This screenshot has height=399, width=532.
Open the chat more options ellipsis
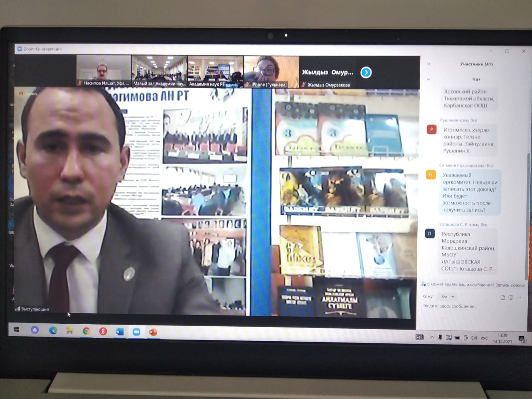pos(519,297)
